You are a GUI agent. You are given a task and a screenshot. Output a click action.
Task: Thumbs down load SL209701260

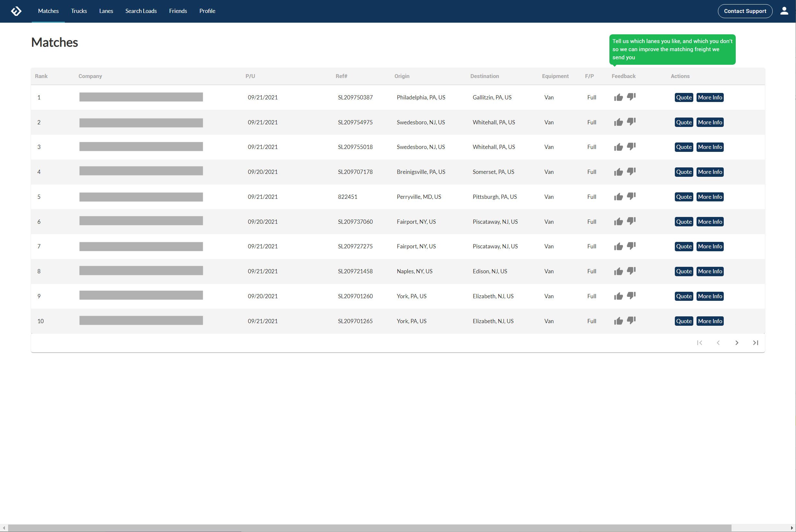[631, 296]
